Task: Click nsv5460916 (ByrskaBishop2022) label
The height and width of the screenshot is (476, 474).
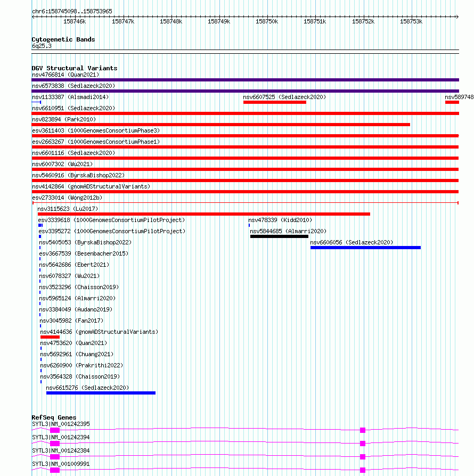Action: pyautogui.click(x=78, y=176)
